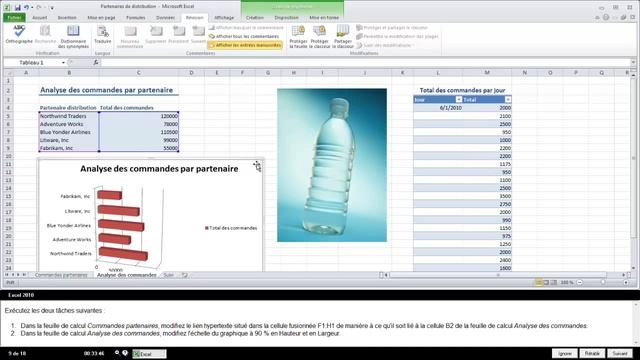Click the Excel icon in title bar
Image resolution: width=640 pixels, height=360 pixels.
click(7, 7)
